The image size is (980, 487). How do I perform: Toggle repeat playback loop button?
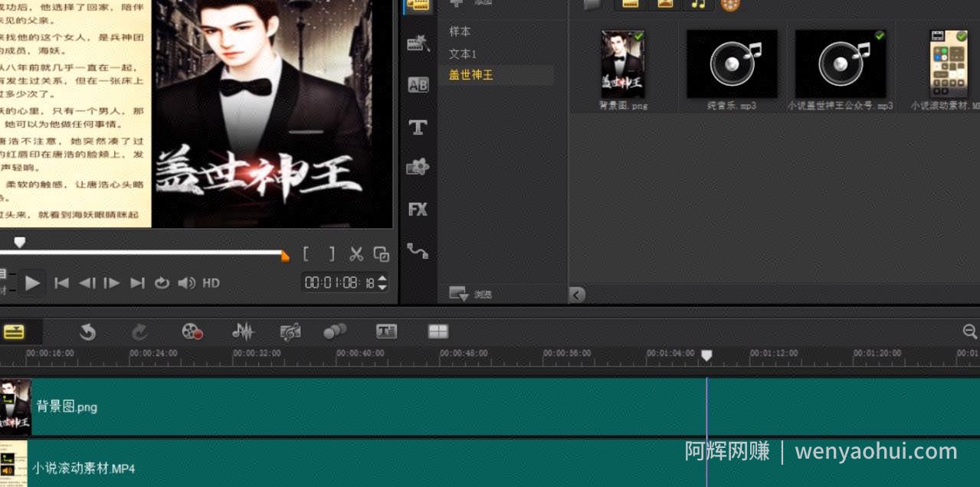(162, 283)
